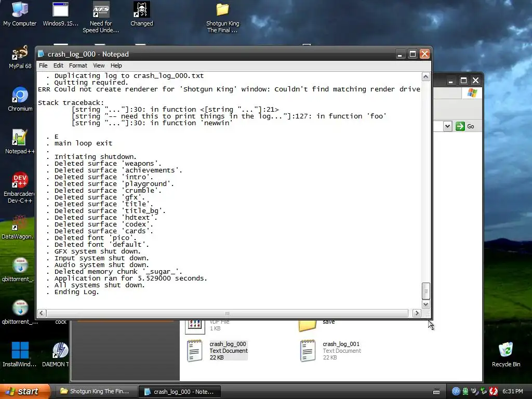Select the DataWagon desktop shortcut

coord(18,228)
